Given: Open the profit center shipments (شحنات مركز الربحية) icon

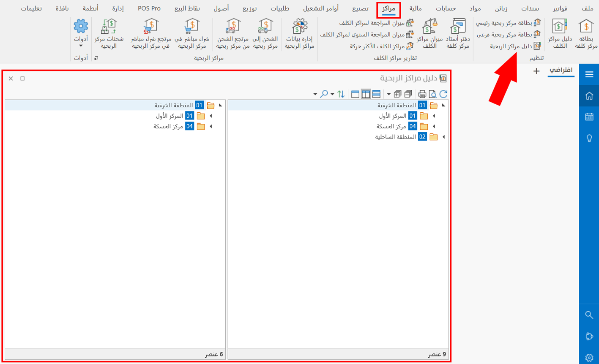Looking at the screenshot, I should (x=109, y=34).
